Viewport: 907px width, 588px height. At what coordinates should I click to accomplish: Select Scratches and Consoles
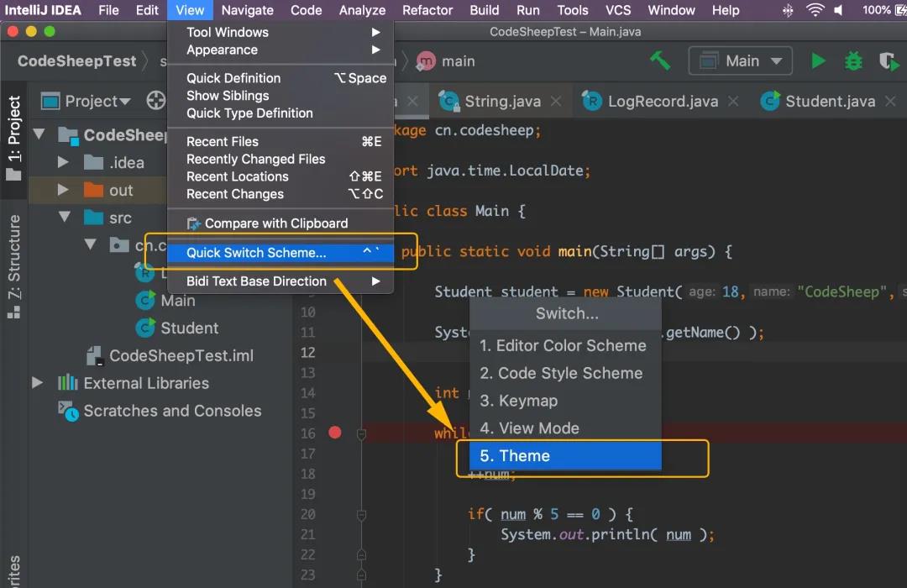point(172,411)
